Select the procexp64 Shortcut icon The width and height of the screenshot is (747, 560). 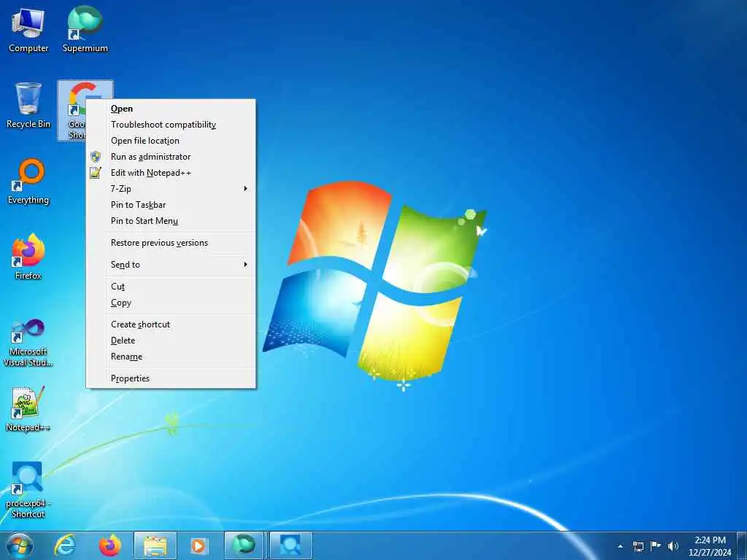[x=28, y=490]
